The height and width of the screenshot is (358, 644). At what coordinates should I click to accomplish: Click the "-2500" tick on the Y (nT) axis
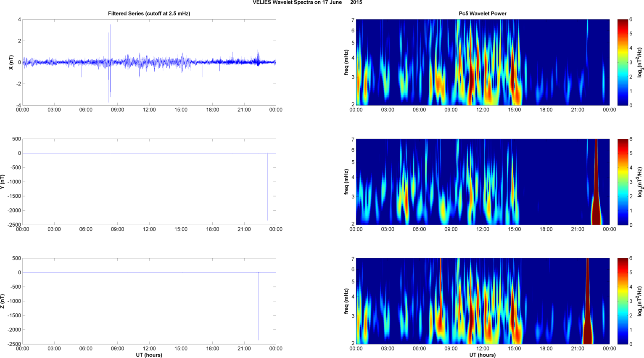tap(14, 225)
